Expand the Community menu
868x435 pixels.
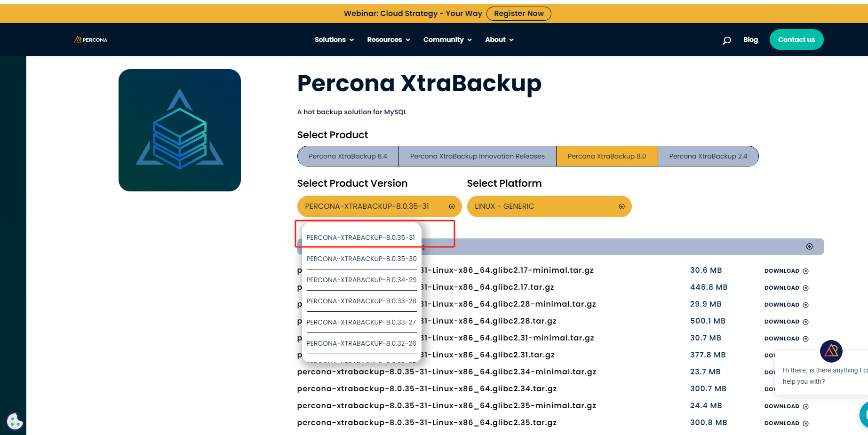coord(447,40)
